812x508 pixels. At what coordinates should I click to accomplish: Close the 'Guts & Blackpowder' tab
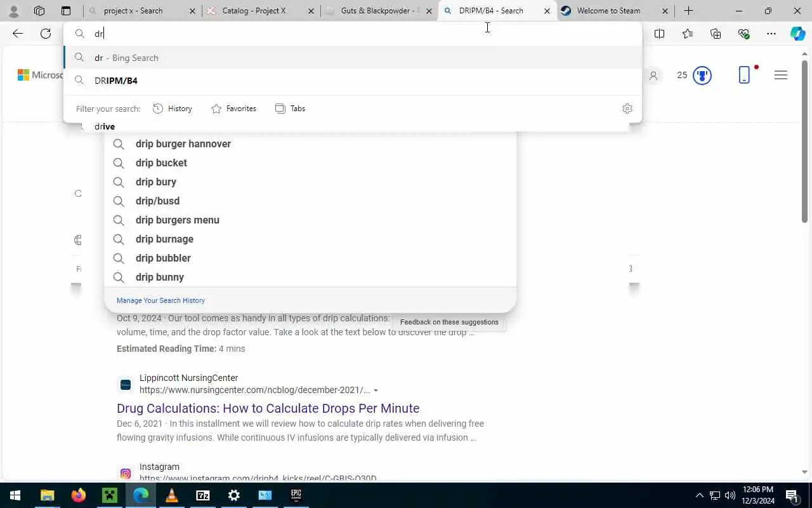tap(429, 11)
